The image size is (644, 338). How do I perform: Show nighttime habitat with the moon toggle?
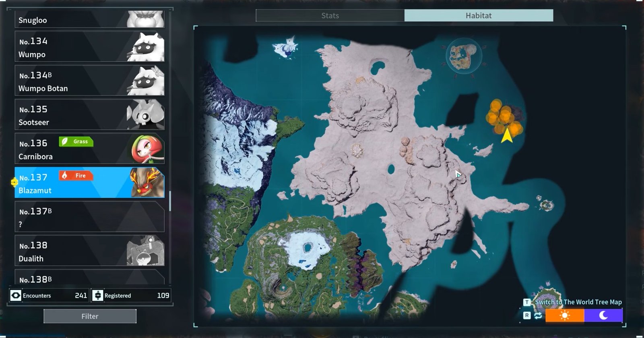[603, 315]
